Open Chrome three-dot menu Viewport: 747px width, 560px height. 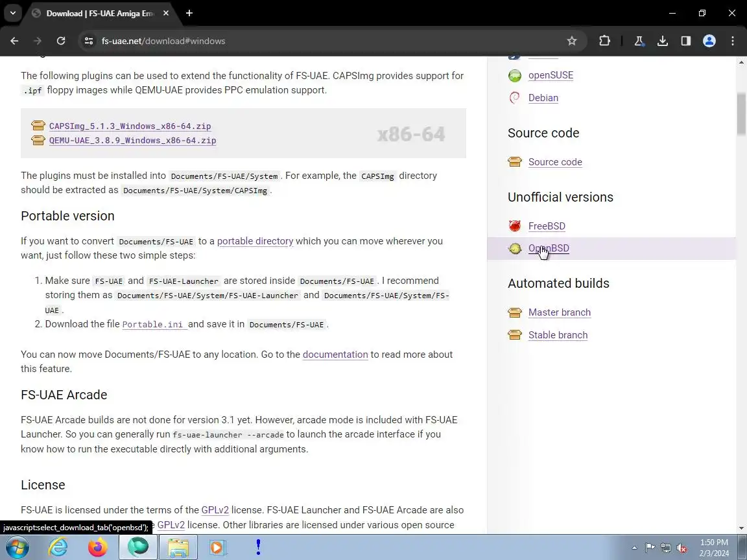click(x=733, y=41)
